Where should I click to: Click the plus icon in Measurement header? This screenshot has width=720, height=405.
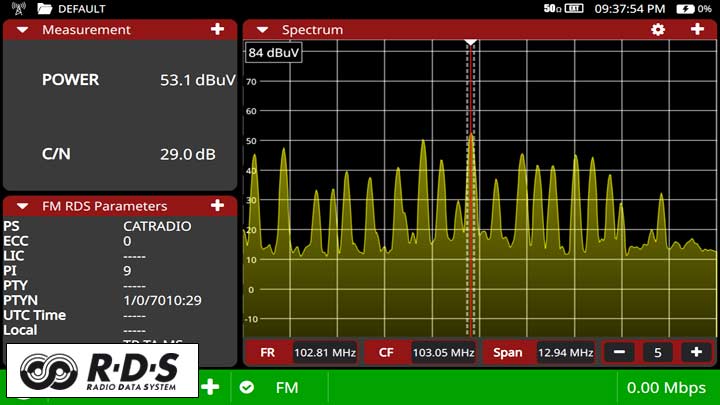(217, 29)
